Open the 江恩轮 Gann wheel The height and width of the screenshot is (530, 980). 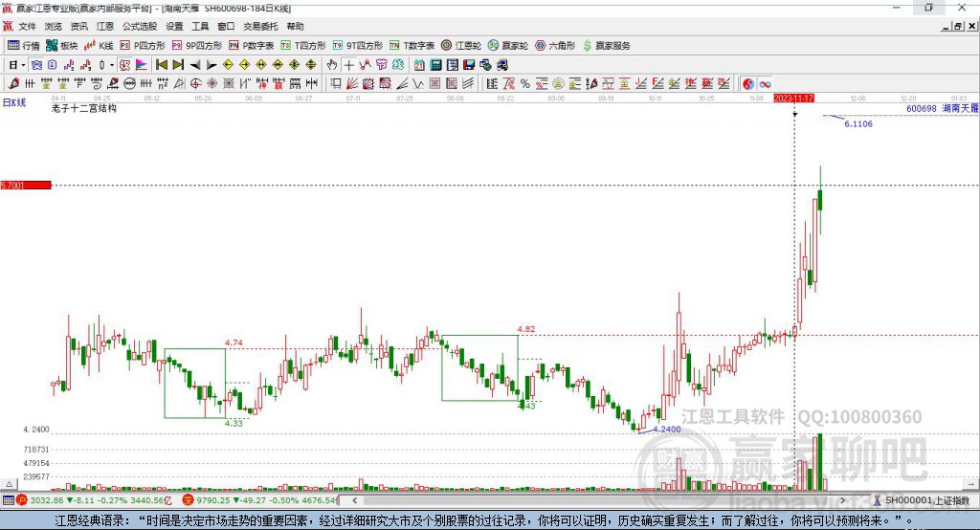[x=461, y=46]
